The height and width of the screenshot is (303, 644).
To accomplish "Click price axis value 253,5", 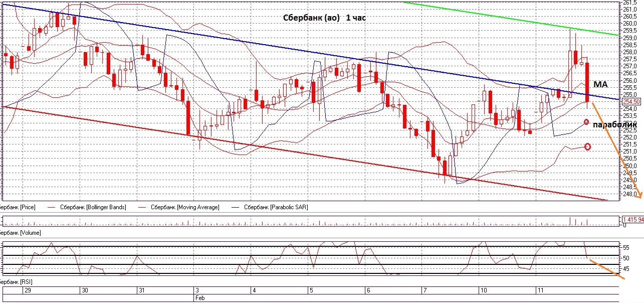I will 630,116.
